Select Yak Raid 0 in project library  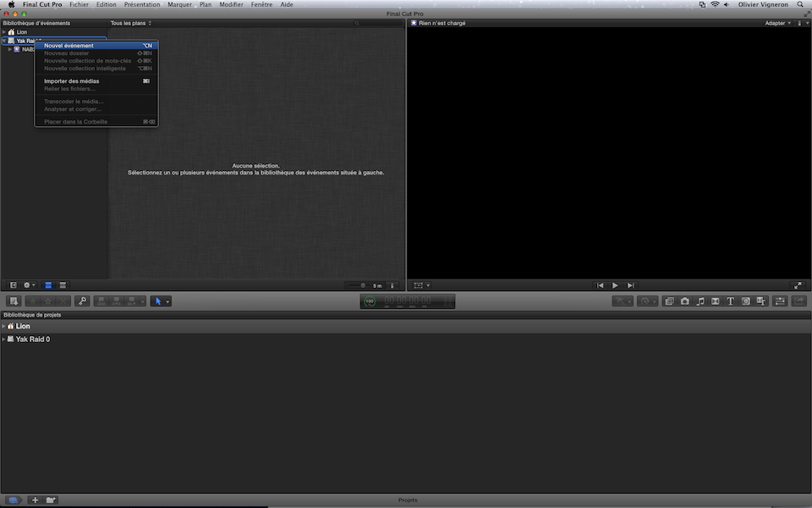pos(33,339)
